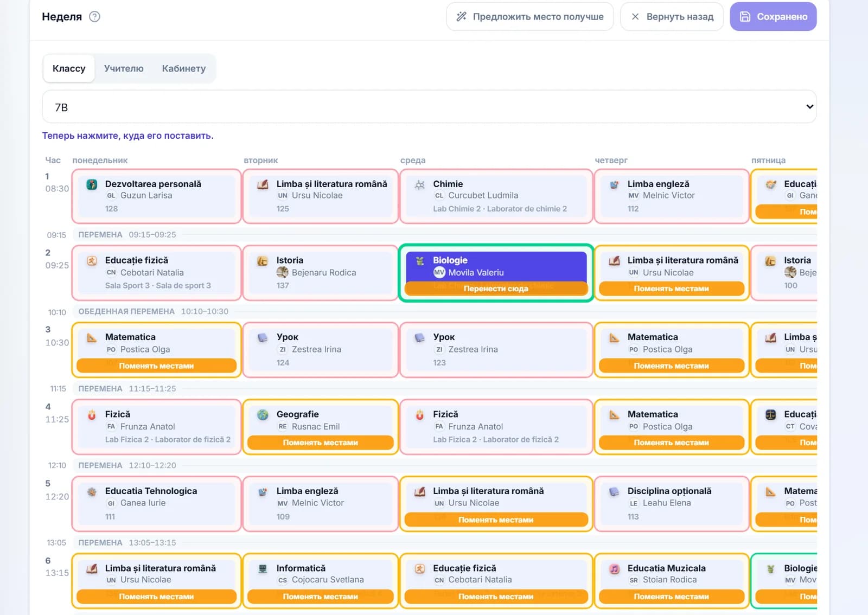Click the Educație fizică icon on Monday
868x615 pixels.
pyautogui.click(x=92, y=261)
